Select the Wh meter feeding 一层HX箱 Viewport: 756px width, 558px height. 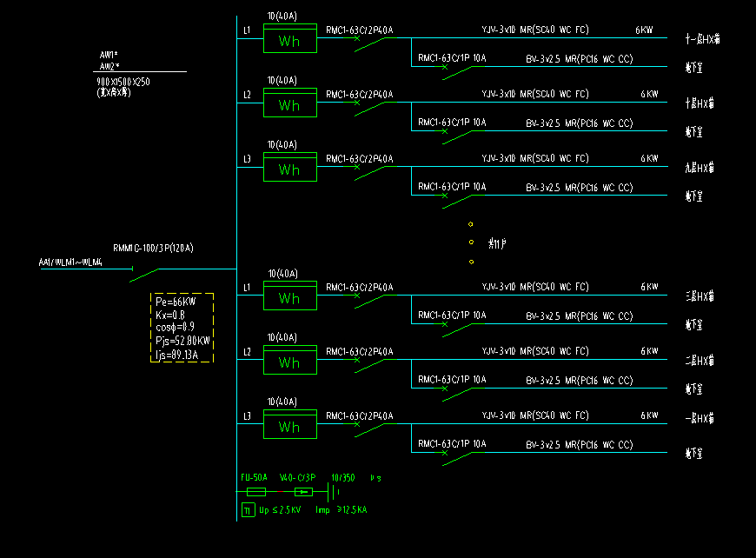click(x=290, y=424)
